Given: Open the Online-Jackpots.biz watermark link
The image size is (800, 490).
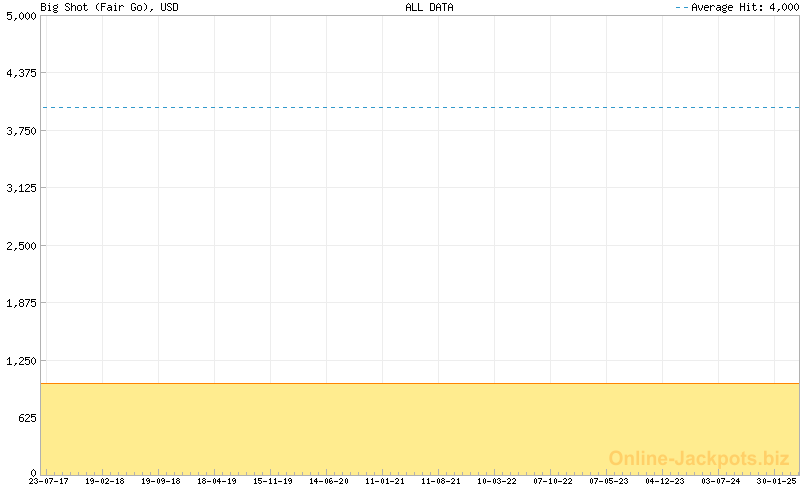Looking at the screenshot, I should point(699,458).
